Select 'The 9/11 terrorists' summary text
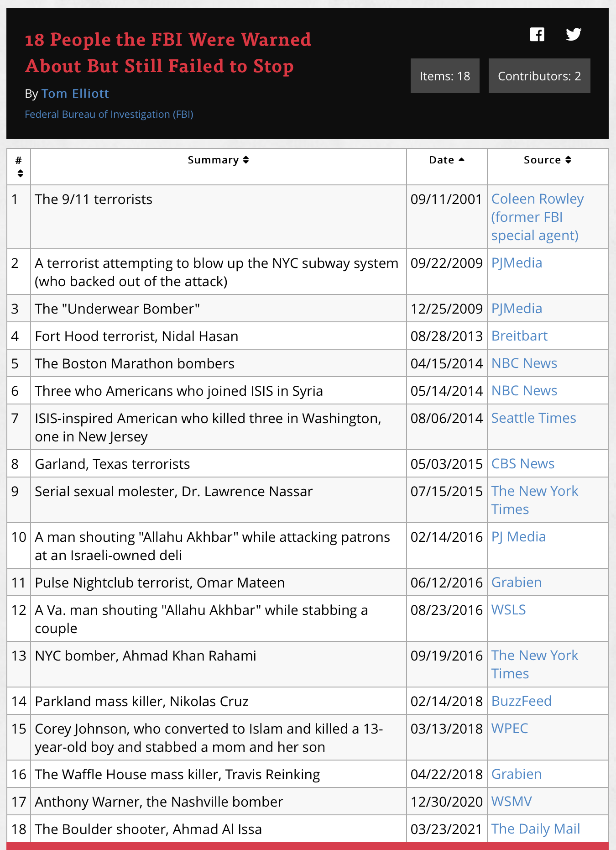The height and width of the screenshot is (850, 616). [x=94, y=199]
